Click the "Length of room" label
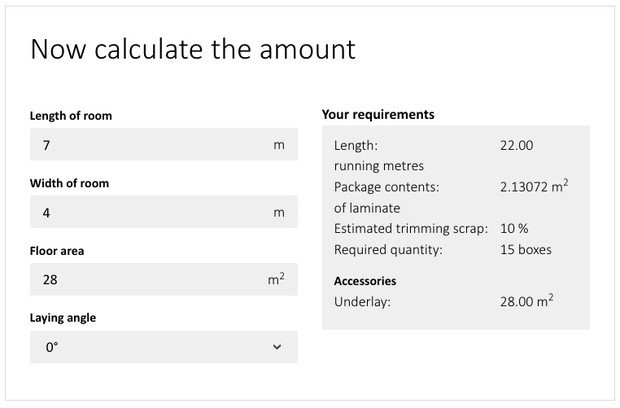 tap(71, 116)
